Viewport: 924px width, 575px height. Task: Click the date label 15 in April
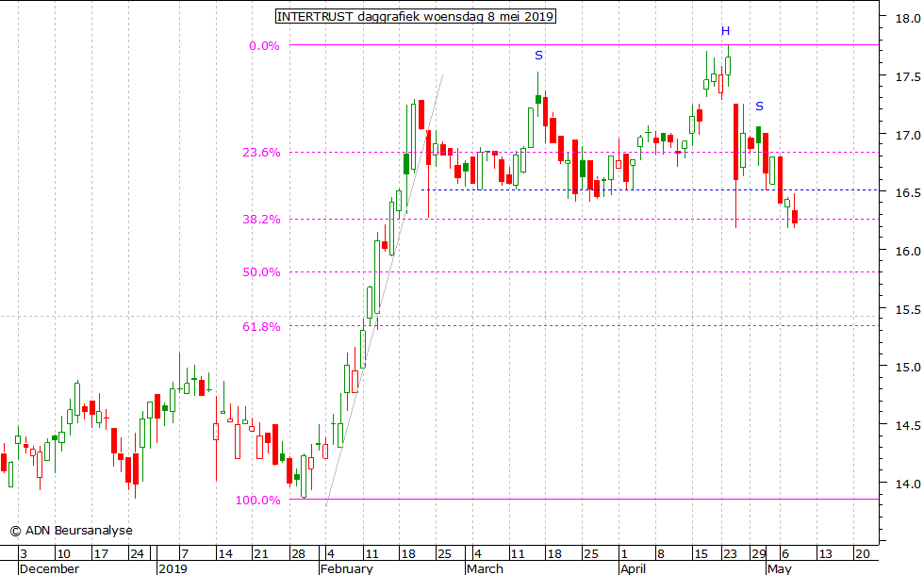(x=701, y=554)
